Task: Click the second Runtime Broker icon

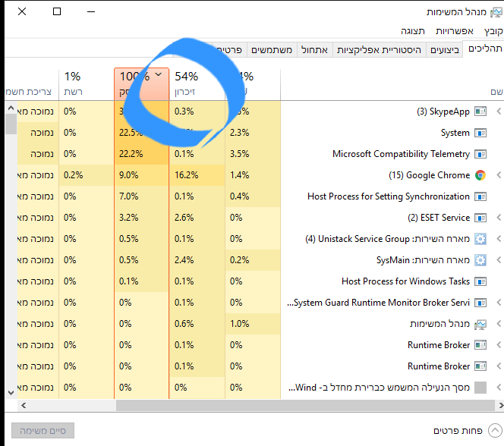Action: tap(480, 366)
